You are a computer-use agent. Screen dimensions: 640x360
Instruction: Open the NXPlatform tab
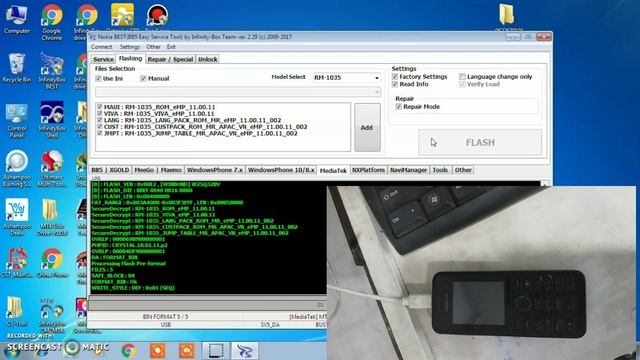[x=368, y=170]
